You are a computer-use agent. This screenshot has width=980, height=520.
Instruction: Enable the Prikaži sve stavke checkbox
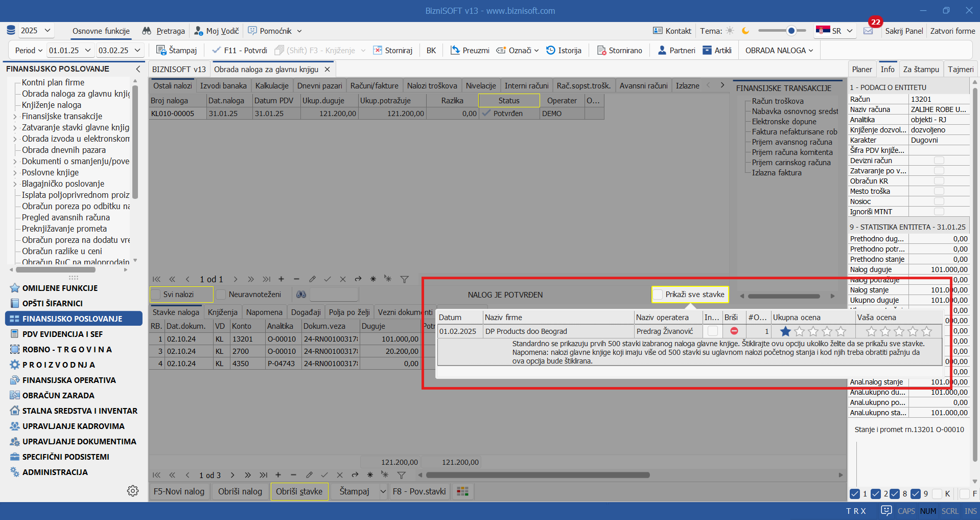(x=658, y=295)
